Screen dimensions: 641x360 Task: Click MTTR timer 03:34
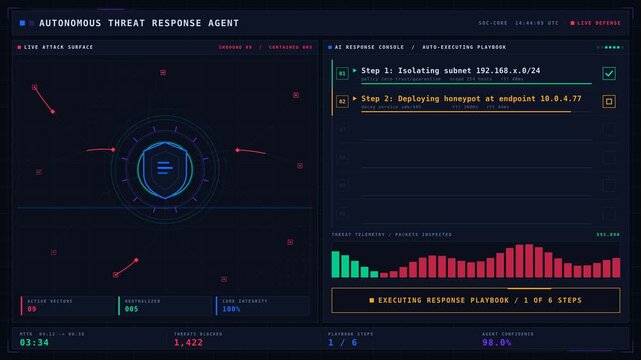(x=34, y=342)
